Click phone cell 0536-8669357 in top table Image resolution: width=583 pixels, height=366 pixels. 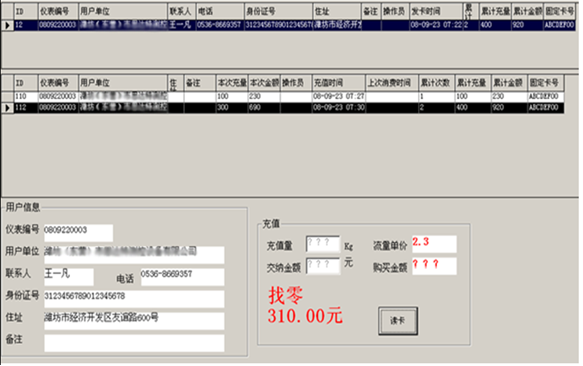click(220, 25)
